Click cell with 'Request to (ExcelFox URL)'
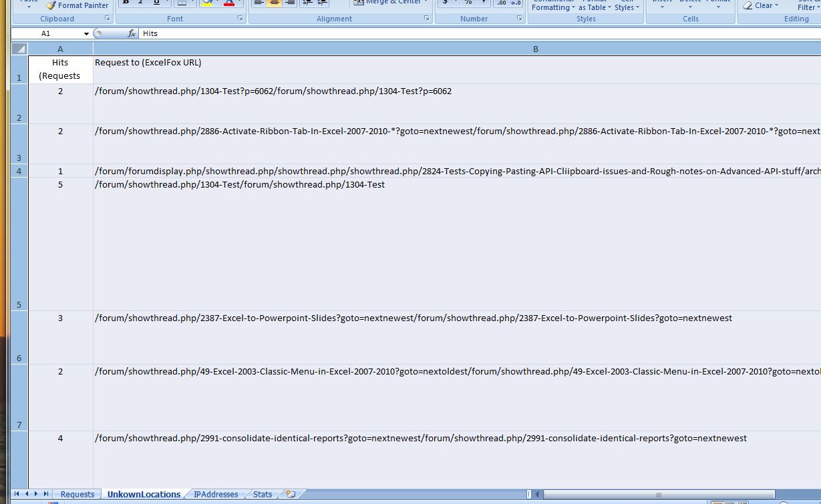 pos(457,69)
